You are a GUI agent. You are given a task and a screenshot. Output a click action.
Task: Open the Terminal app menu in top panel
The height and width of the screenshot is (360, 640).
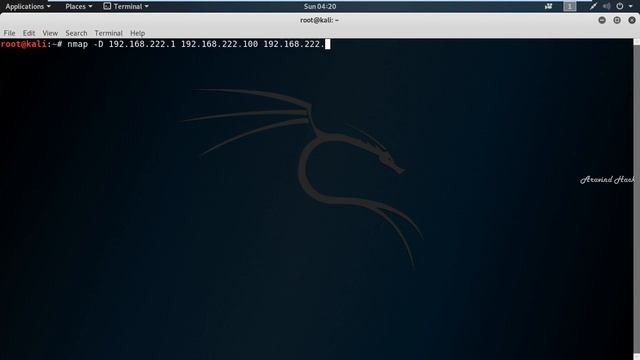(x=126, y=6)
